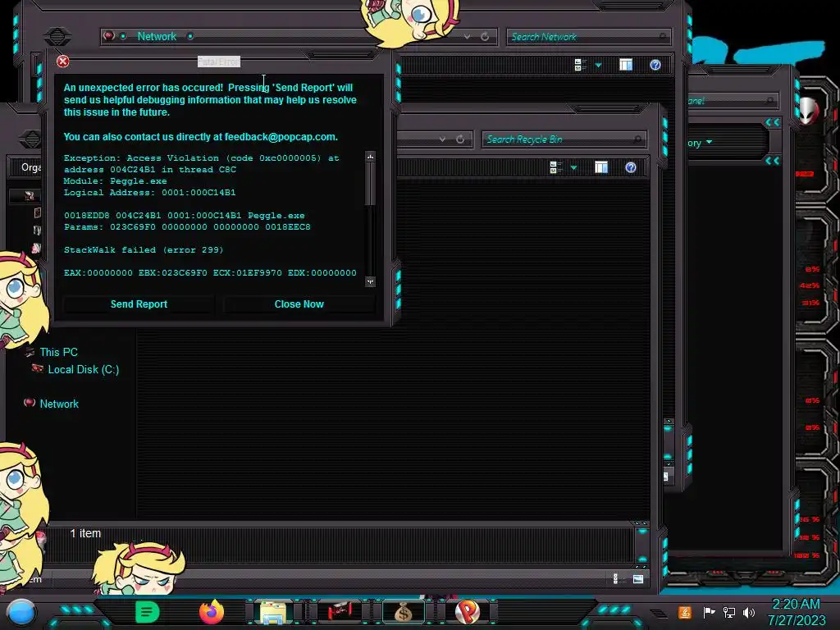Click the Java tray icon
This screenshot has height=630, width=840.
point(685,612)
